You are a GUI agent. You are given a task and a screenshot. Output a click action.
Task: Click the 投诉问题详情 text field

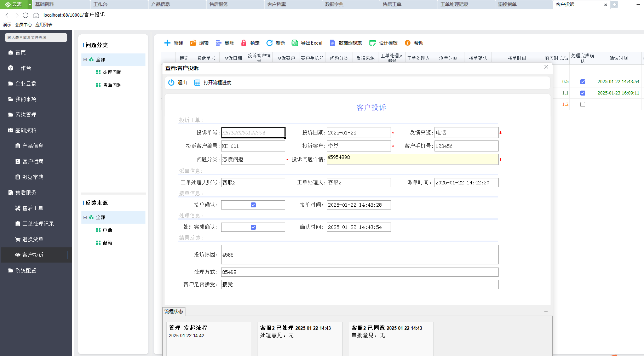(412, 159)
